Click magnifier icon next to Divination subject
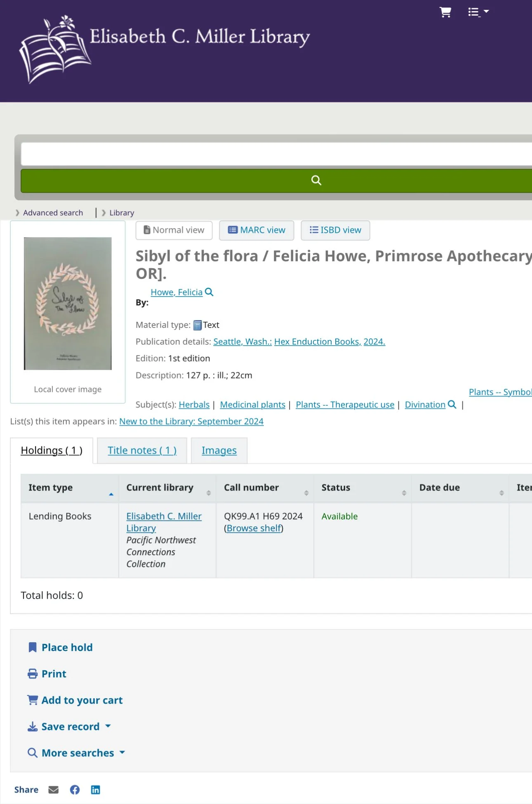This screenshot has height=804, width=532. (x=452, y=404)
